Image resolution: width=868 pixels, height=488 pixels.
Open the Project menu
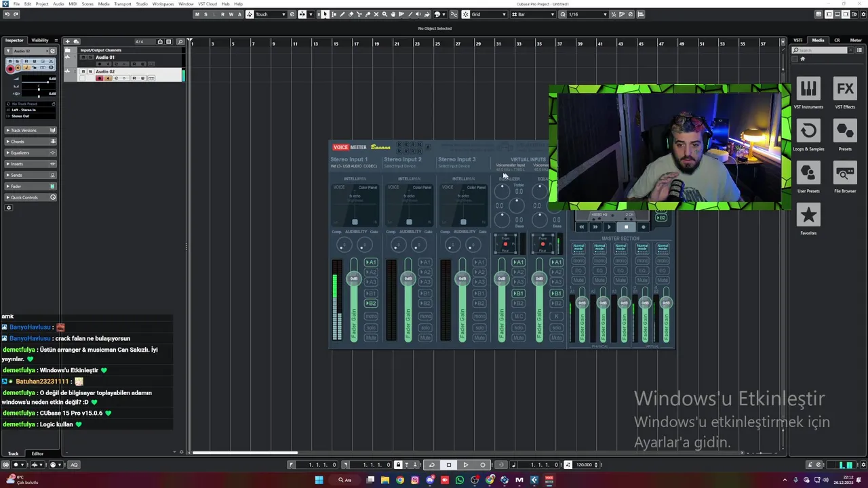click(x=42, y=4)
